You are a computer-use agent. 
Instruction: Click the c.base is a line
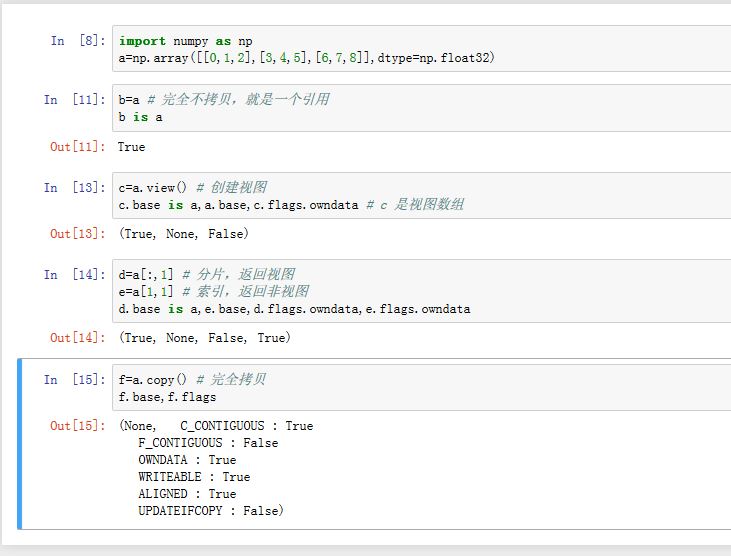tap(290, 205)
